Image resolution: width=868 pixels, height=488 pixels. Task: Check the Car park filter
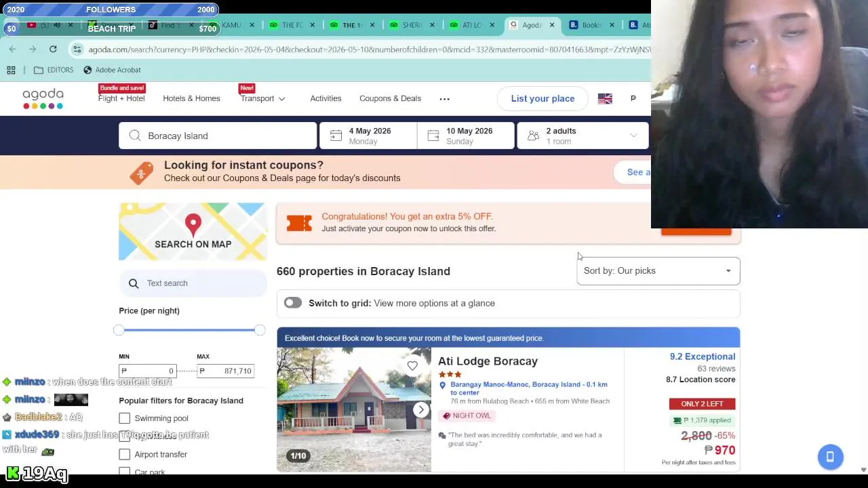(x=125, y=472)
